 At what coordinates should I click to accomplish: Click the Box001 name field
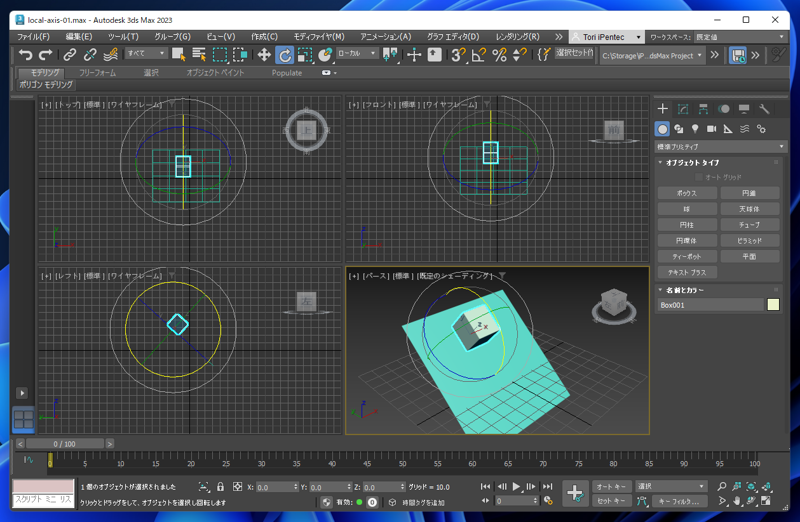click(x=710, y=305)
